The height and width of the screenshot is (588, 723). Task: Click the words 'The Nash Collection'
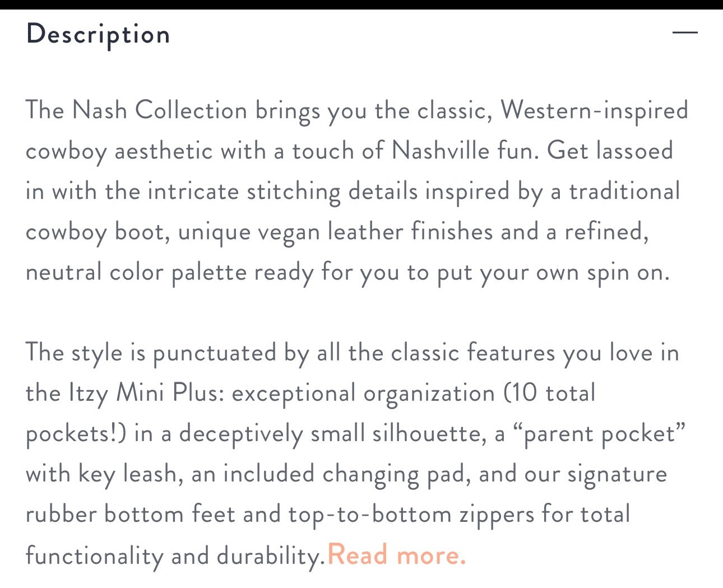click(x=136, y=110)
